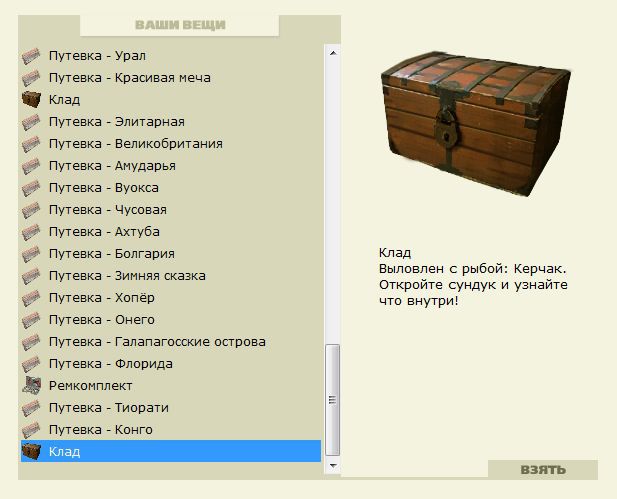
Task: Click the ticket icon beside Путевка - Хопёр
Action: pos(31,298)
